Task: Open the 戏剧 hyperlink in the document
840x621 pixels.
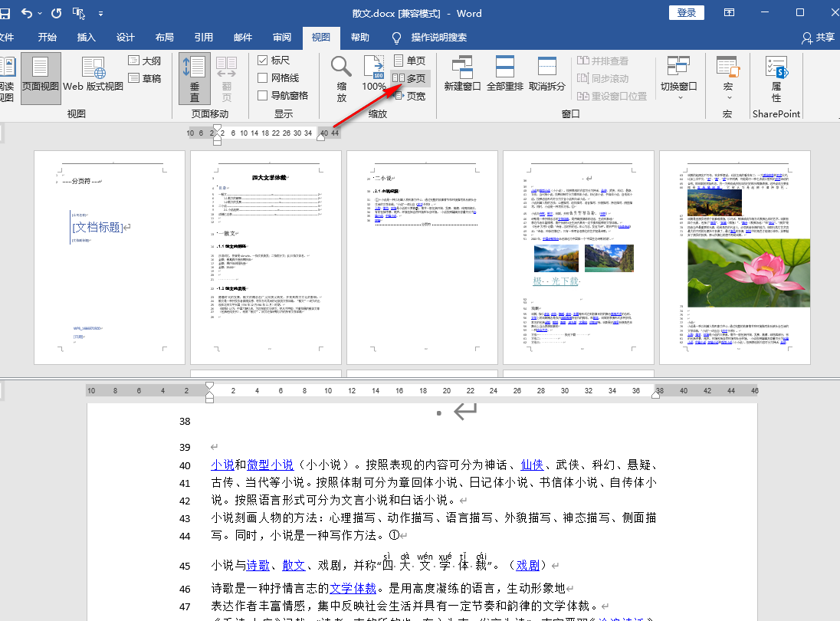Action: click(x=529, y=565)
